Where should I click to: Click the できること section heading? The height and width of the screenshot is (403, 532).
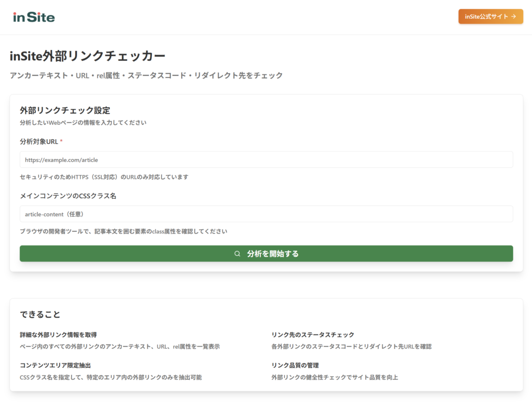[x=39, y=314]
